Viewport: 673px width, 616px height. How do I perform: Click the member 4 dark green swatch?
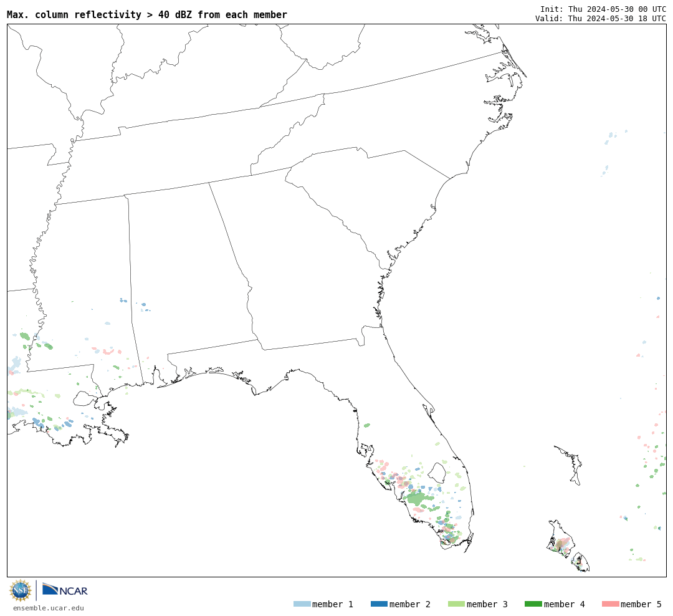tap(533, 604)
